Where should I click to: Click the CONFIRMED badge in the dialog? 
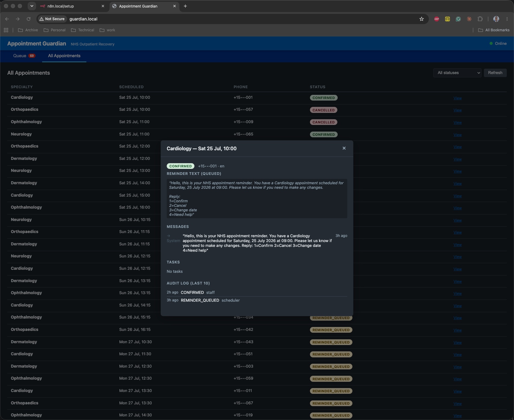tap(180, 166)
